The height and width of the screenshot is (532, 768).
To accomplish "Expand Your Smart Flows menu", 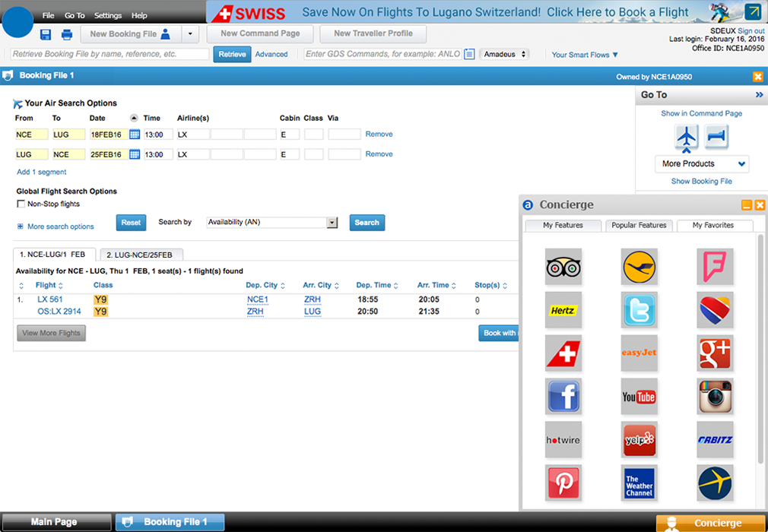I will coord(585,55).
